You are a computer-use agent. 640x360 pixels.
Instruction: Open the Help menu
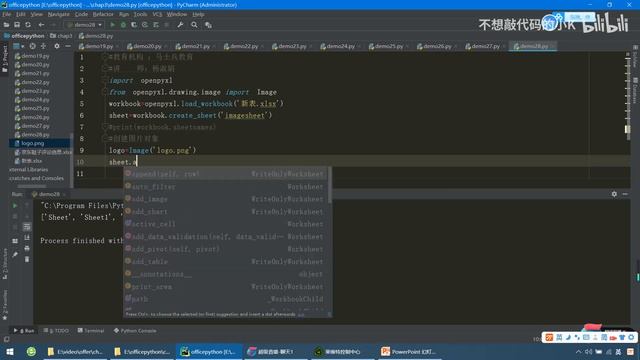click(198, 14)
